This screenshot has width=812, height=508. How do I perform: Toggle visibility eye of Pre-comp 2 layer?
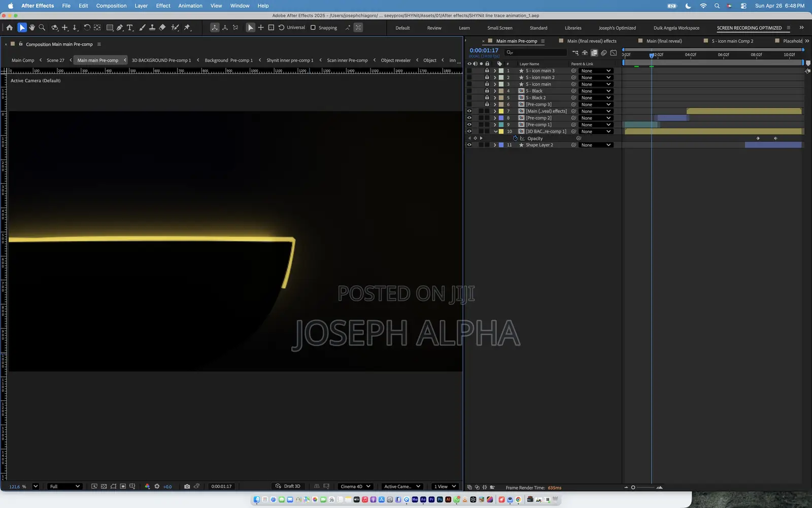point(469,118)
